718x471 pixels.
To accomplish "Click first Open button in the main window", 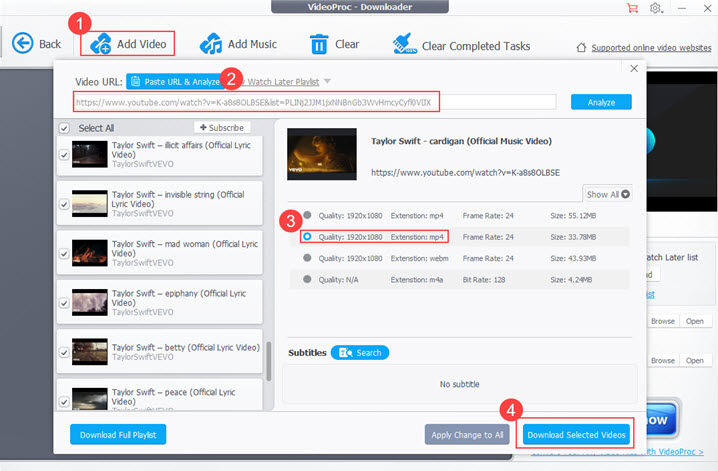I will point(695,321).
